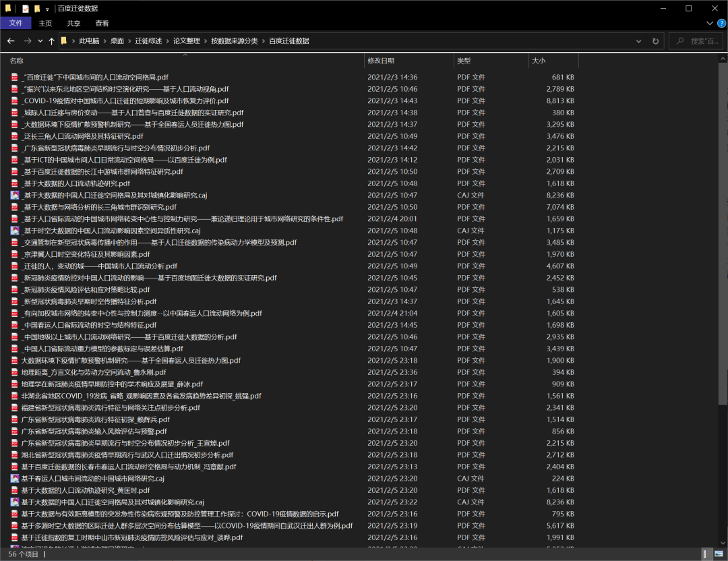This screenshot has height=561, width=728.
Task: Switch to large icons view in status bar
Action: pos(719,554)
